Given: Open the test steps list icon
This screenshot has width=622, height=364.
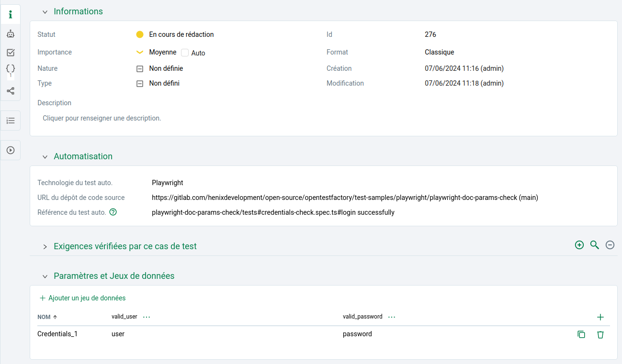Looking at the screenshot, I should coord(11,121).
